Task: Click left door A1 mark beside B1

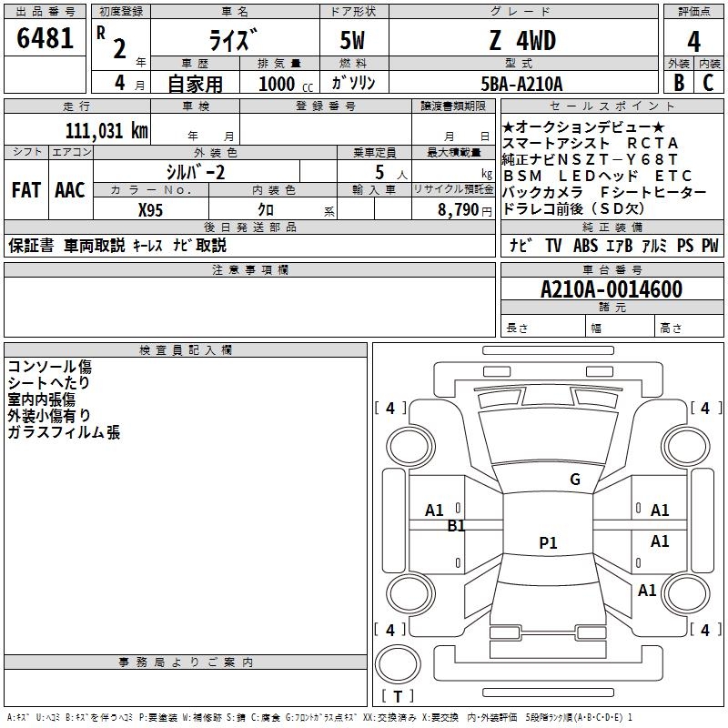Action: (435, 511)
